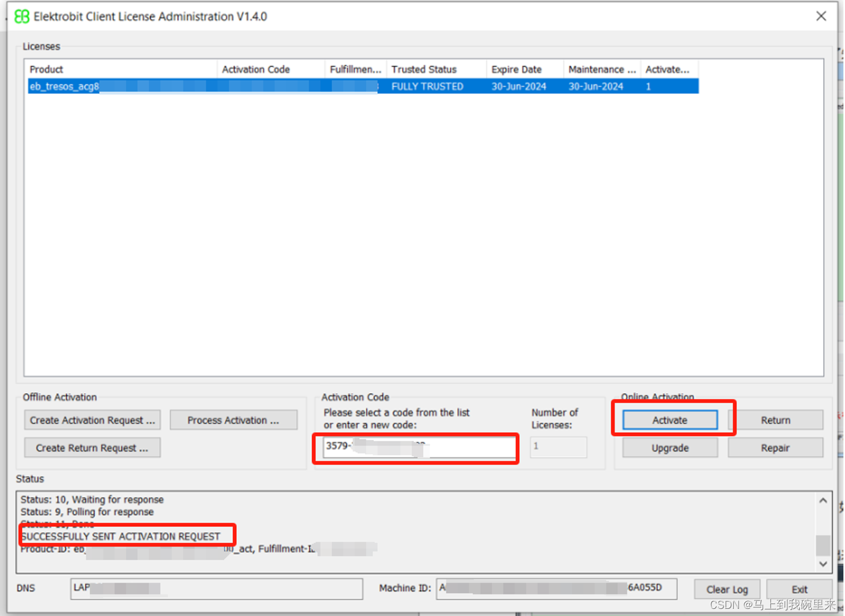Image resolution: width=845 pixels, height=616 pixels.
Task: Click the Fulfillmen... column header
Action: click(x=356, y=69)
